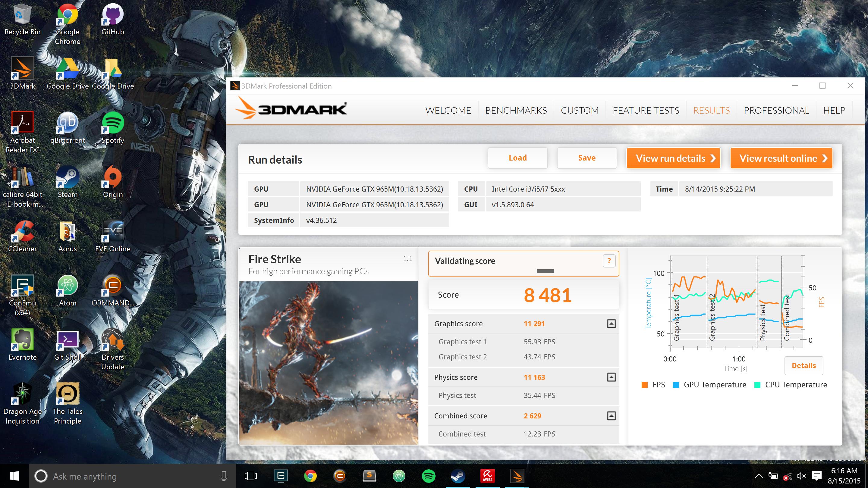Collapse the Graphics score section

[x=611, y=324]
